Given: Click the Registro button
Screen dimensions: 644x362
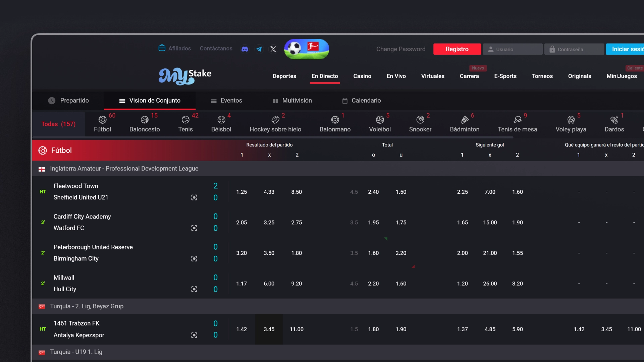Looking at the screenshot, I should [x=457, y=49].
